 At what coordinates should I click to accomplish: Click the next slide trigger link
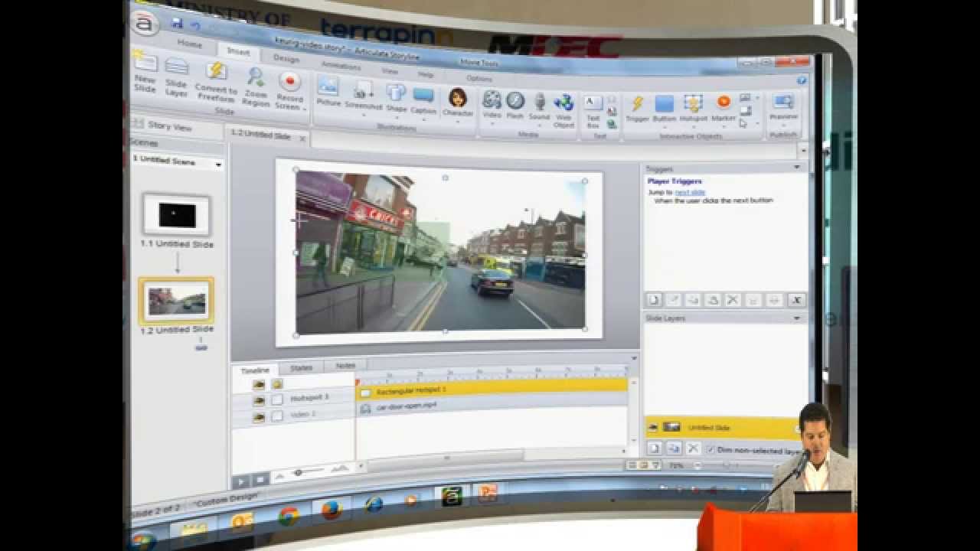point(690,192)
